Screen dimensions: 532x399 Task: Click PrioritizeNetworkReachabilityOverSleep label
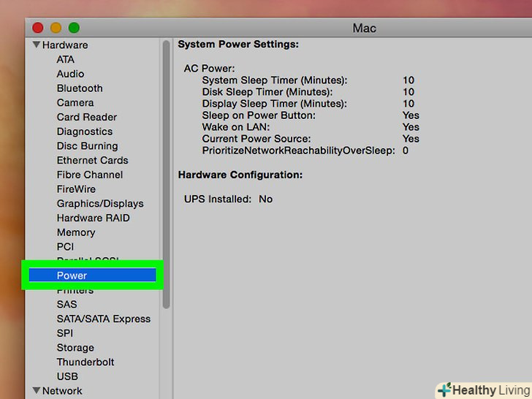tap(299, 151)
